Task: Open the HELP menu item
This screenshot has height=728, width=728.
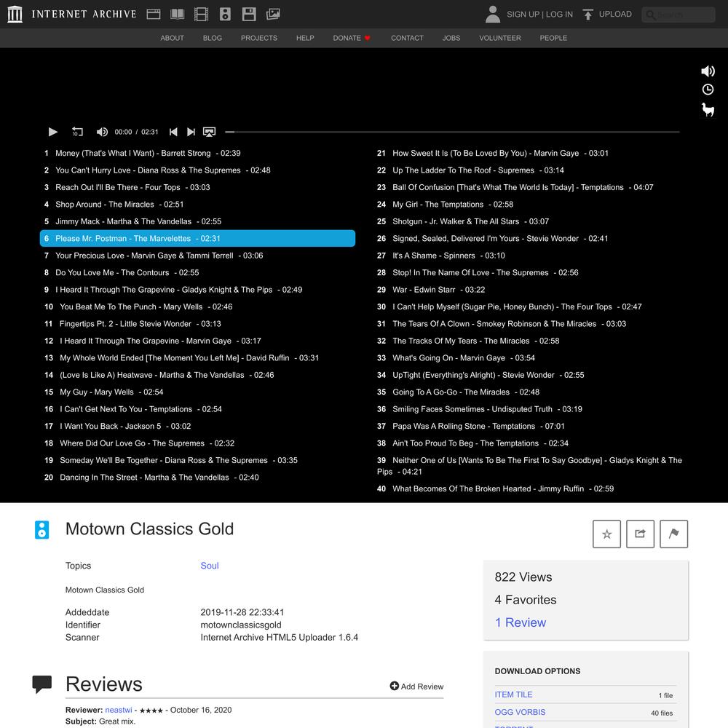Action: pyautogui.click(x=305, y=38)
